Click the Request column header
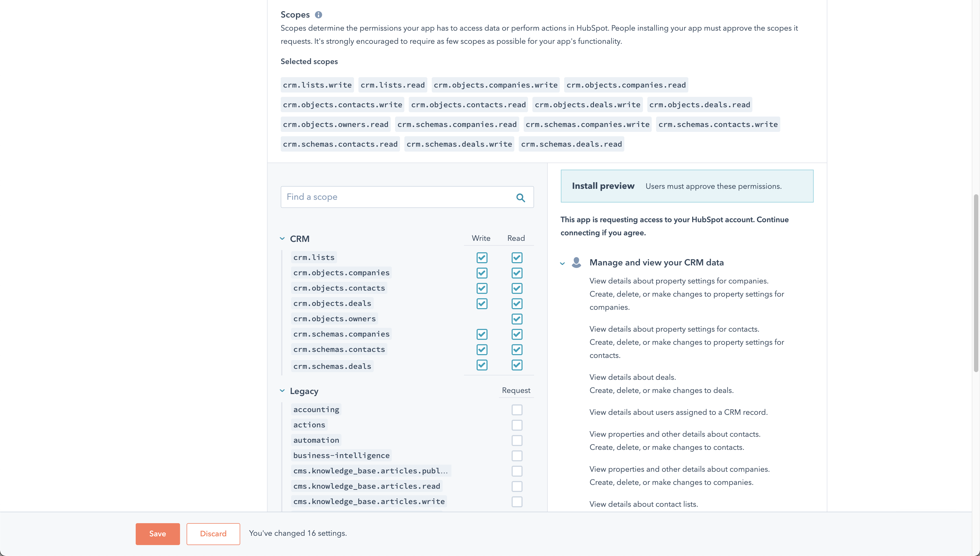The height and width of the screenshot is (556, 980). [516, 390]
